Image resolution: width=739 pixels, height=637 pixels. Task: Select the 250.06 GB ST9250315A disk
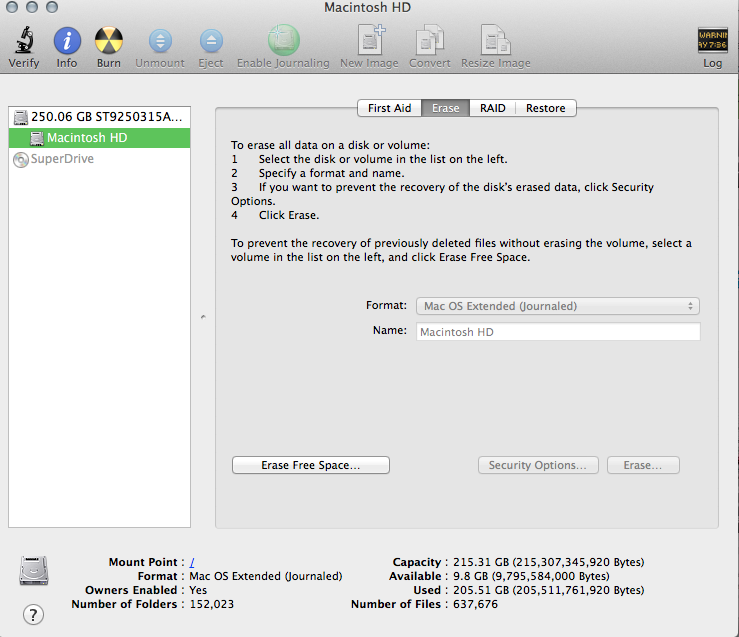(99, 117)
